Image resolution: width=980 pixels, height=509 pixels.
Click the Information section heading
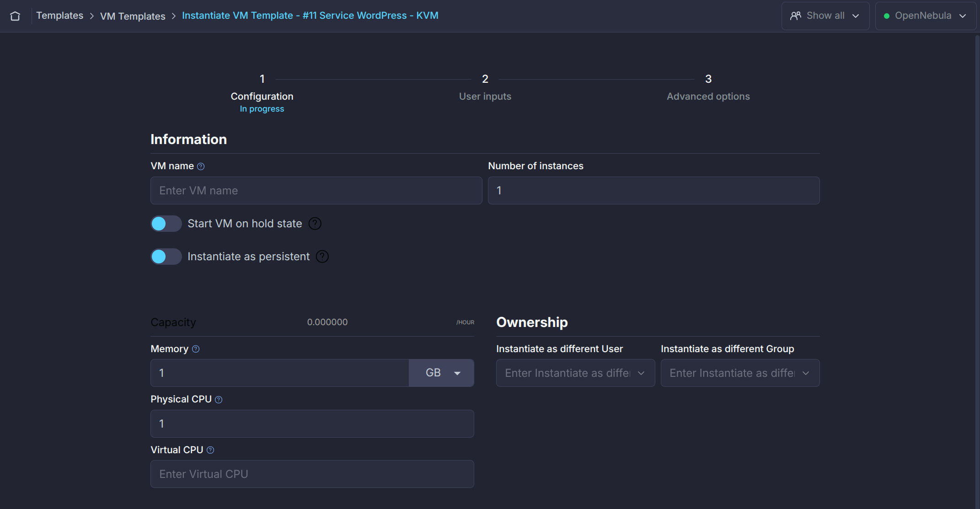coord(189,139)
